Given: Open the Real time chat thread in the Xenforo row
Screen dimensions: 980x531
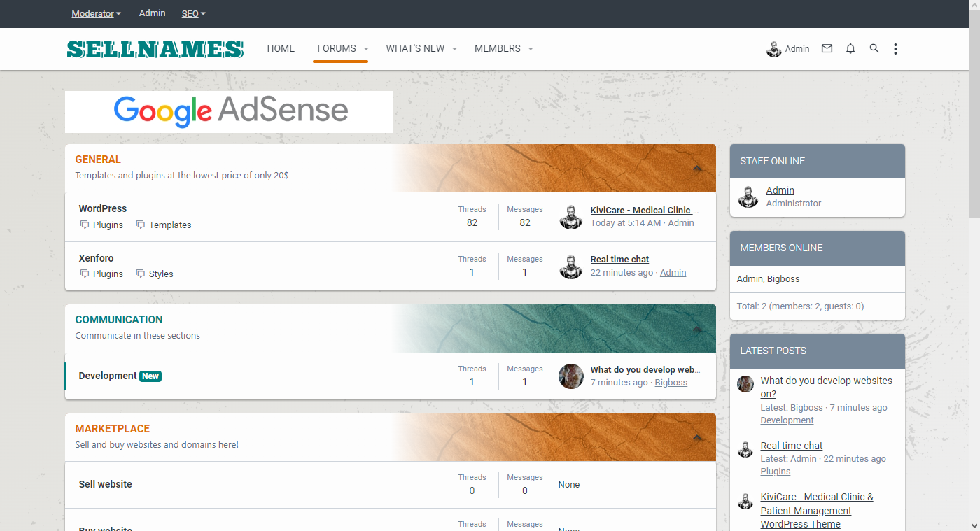Looking at the screenshot, I should 619,259.
